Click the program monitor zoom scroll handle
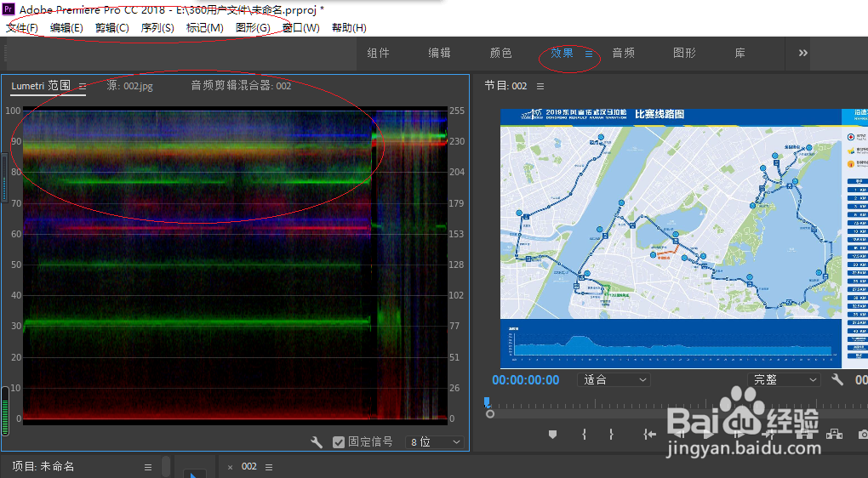Screen dimensions: 868x478 pyautogui.click(x=490, y=414)
